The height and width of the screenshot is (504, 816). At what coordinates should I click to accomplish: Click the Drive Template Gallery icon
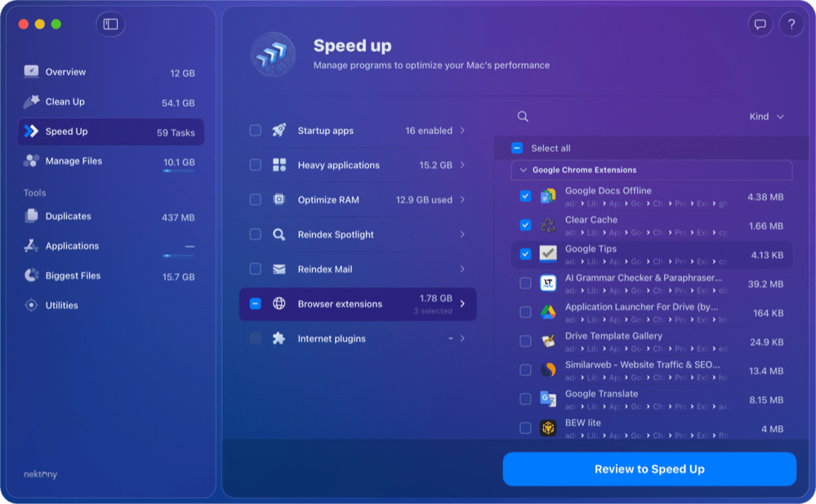coord(548,341)
